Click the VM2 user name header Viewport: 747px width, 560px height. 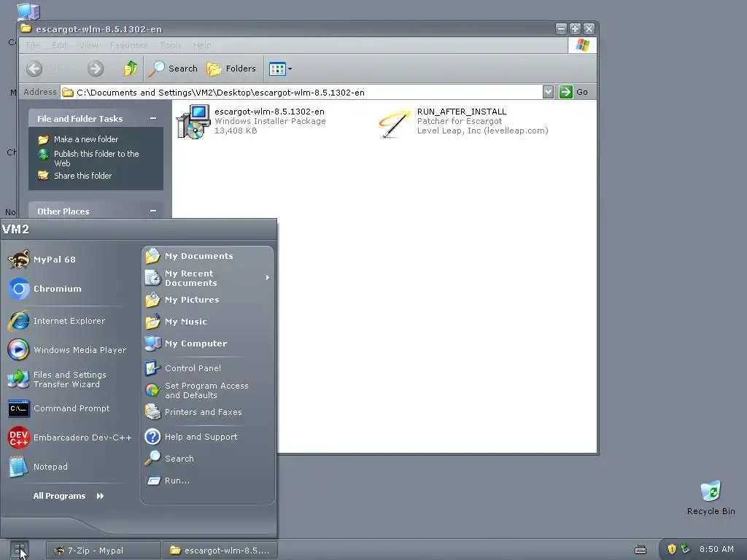pyautogui.click(x=16, y=229)
